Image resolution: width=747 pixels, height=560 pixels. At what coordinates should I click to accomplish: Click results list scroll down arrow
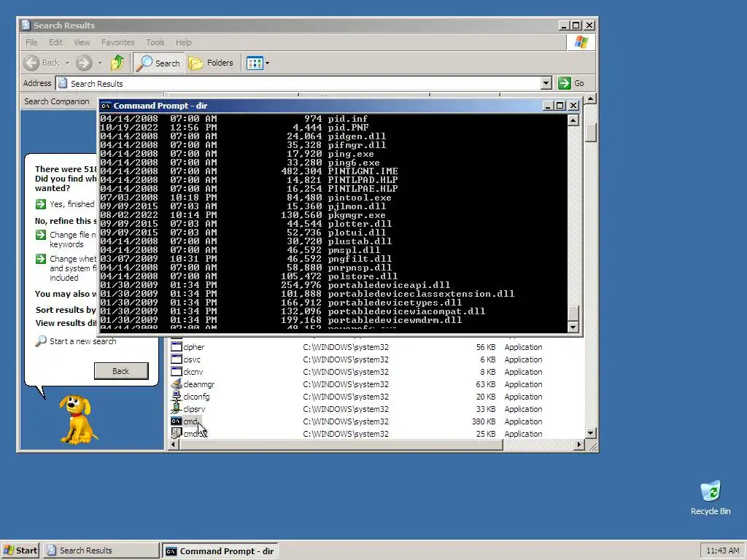coord(591,433)
